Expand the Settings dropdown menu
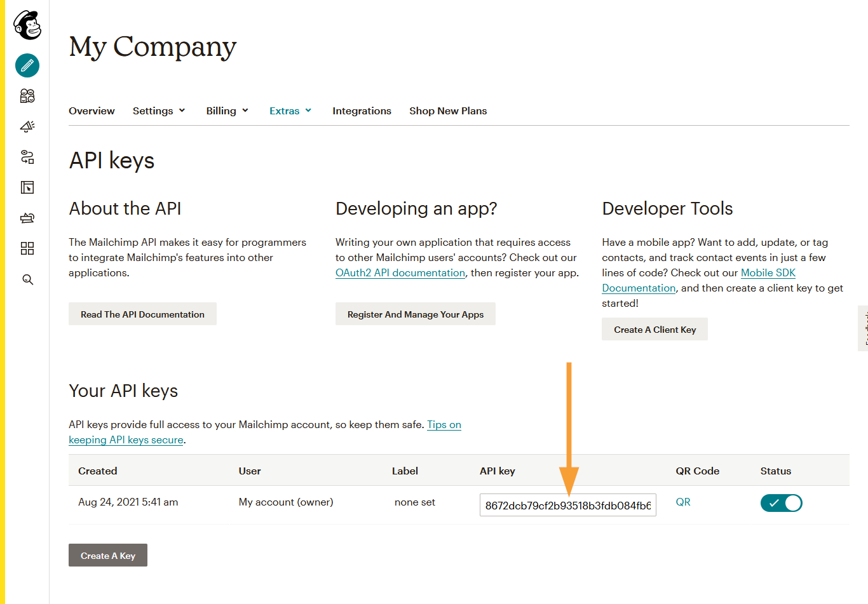The image size is (868, 604). [x=159, y=111]
